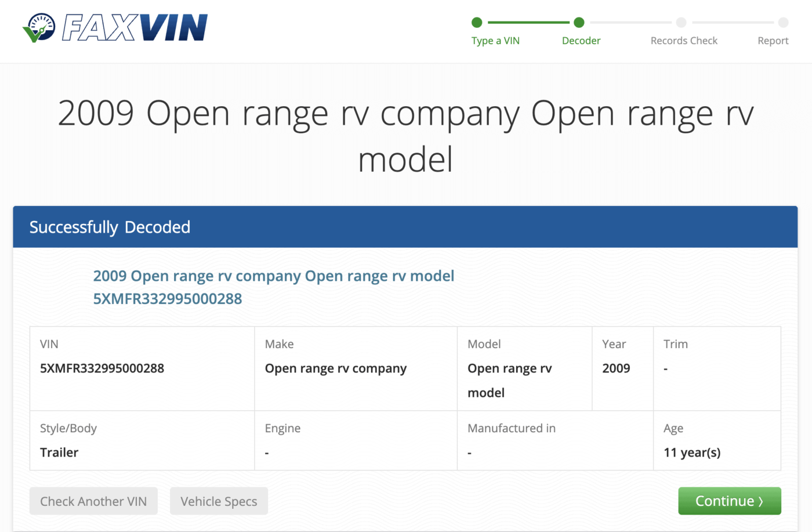The width and height of the screenshot is (812, 532).
Task: Click the Successfully Decoded banner text
Action: coord(110,227)
